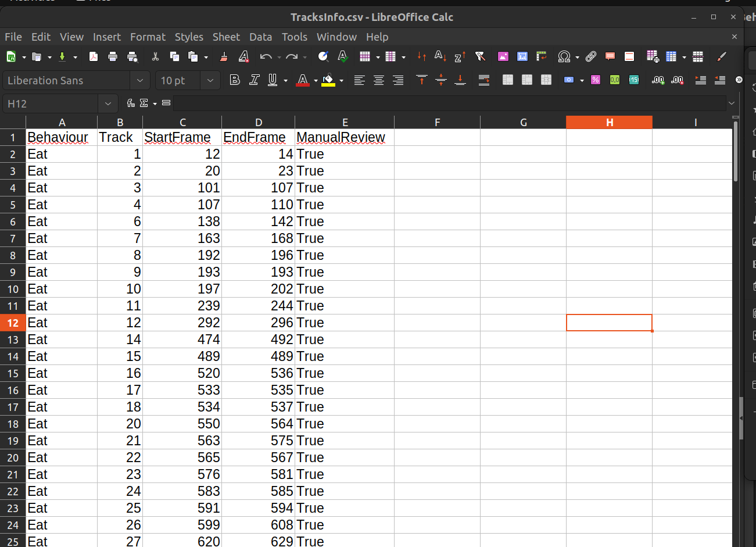Toggle the AutoFilter
Viewport: 756px width, 547px height.
point(480,56)
